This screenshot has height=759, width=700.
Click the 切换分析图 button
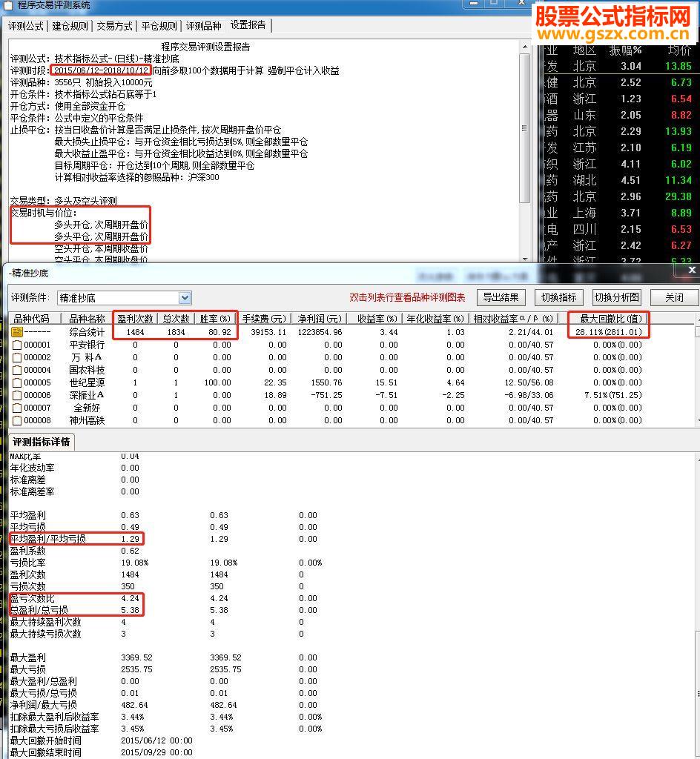click(x=617, y=297)
